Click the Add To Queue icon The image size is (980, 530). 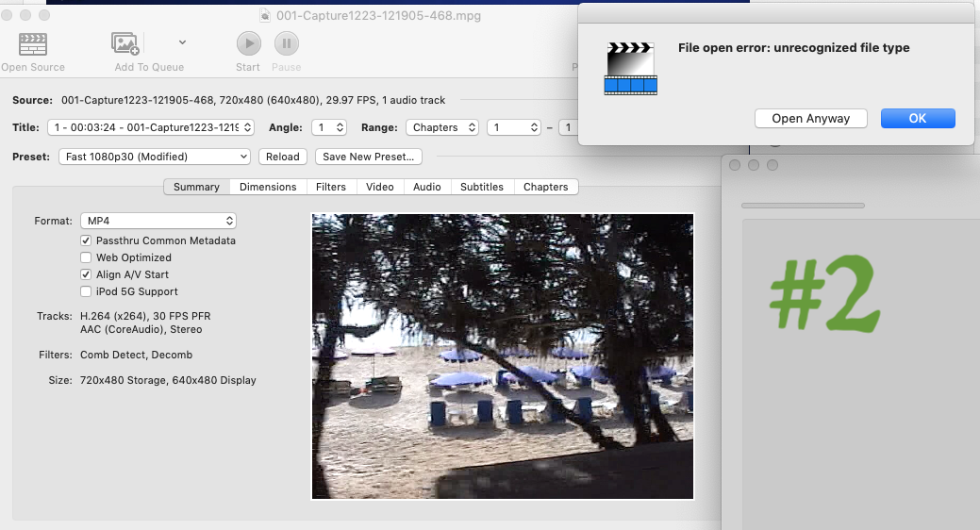125,43
